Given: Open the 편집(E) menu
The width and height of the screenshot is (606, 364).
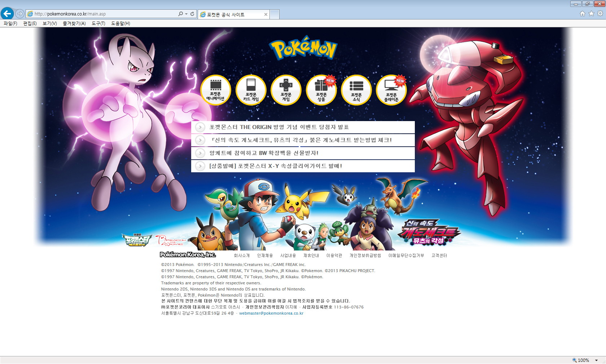Looking at the screenshot, I should [30, 23].
